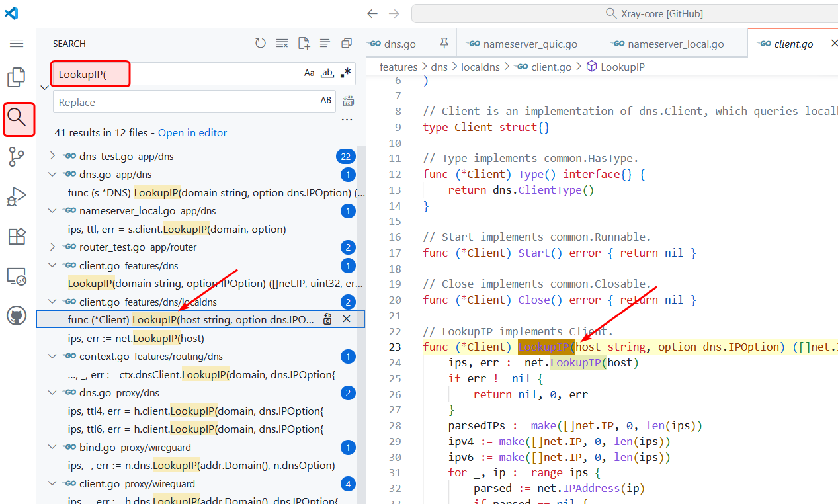
Task: Click the GitHub icon in activity bar
Action: [x=17, y=315]
